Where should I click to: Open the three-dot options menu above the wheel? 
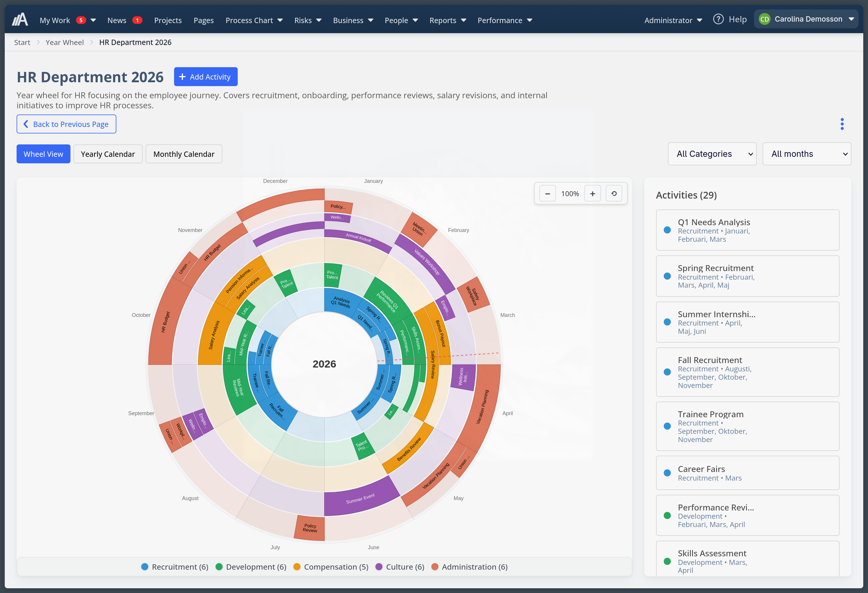842,124
